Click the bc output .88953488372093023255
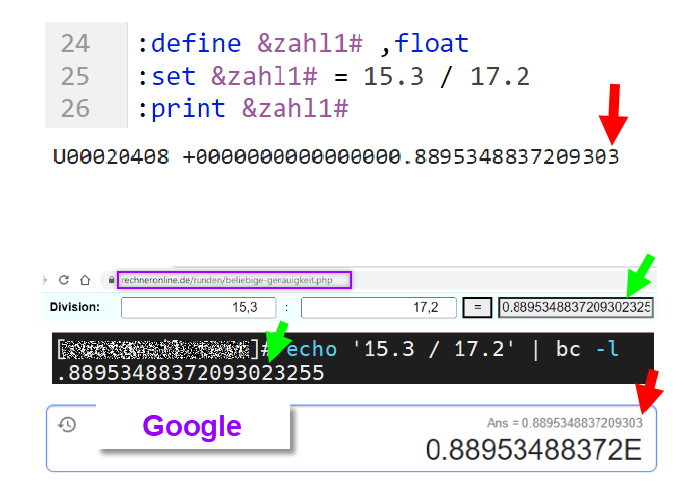 (191, 373)
